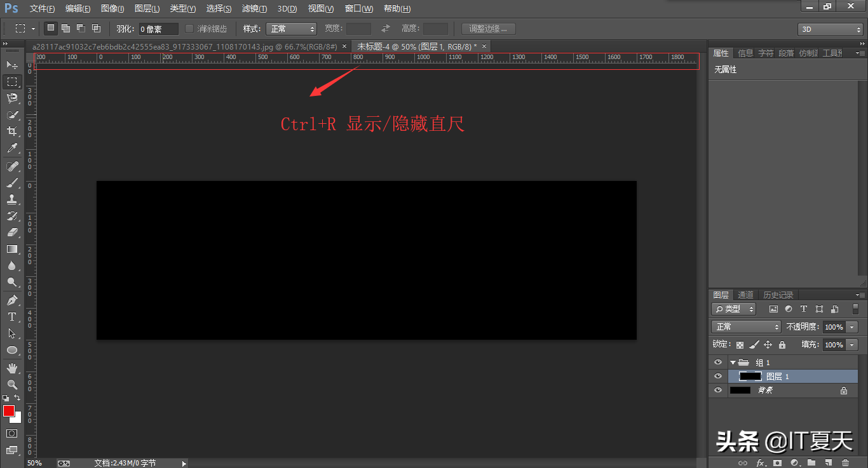This screenshot has height=468, width=868.
Task: Click the red foreground color swatch
Action: [x=9, y=411]
